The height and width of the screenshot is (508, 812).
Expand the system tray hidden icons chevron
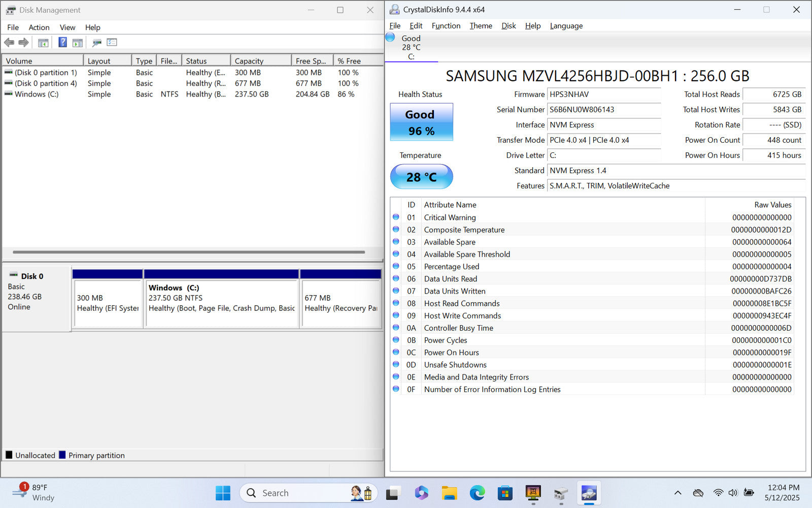678,493
